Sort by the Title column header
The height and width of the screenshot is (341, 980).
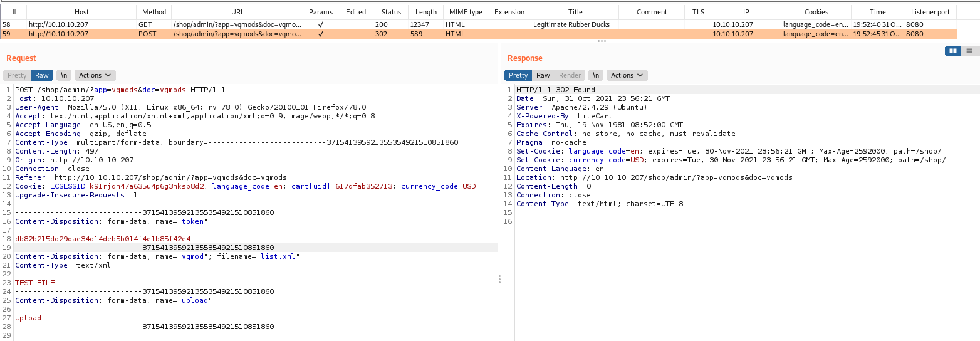tap(575, 12)
